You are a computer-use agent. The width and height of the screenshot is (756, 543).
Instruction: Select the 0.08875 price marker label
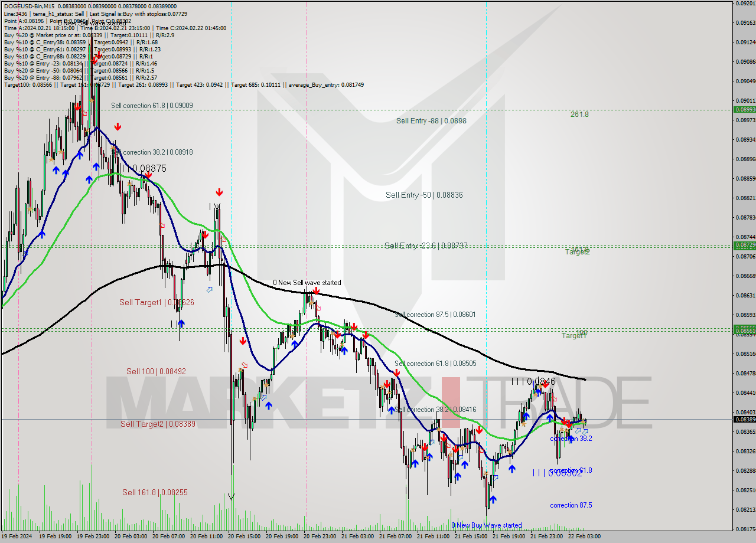(x=144, y=168)
